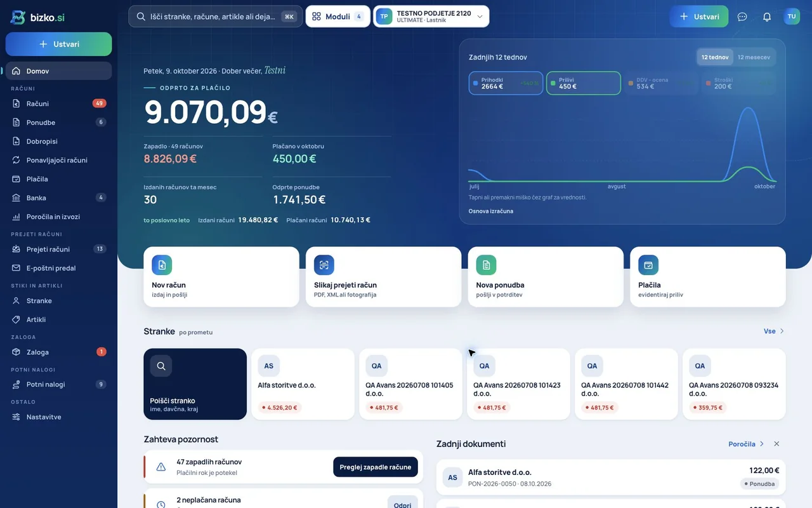Image resolution: width=812 pixels, height=508 pixels.
Task: Go to Banka in the sidebar
Action: click(x=59, y=197)
